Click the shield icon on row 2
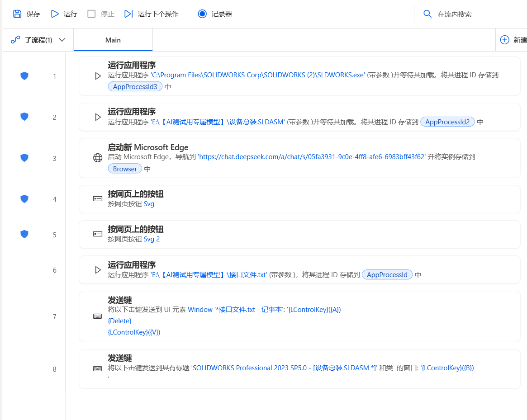Screen dimensions: 527x420 pyautogui.click(x=24, y=117)
